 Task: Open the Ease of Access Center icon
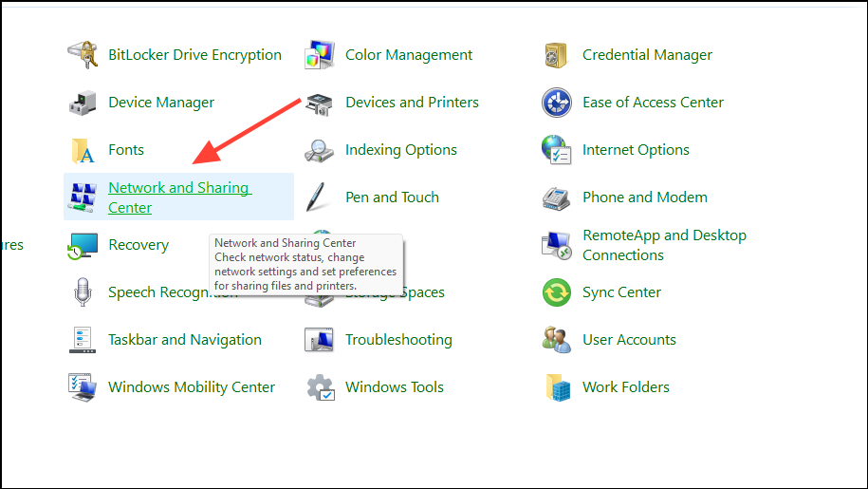click(556, 103)
